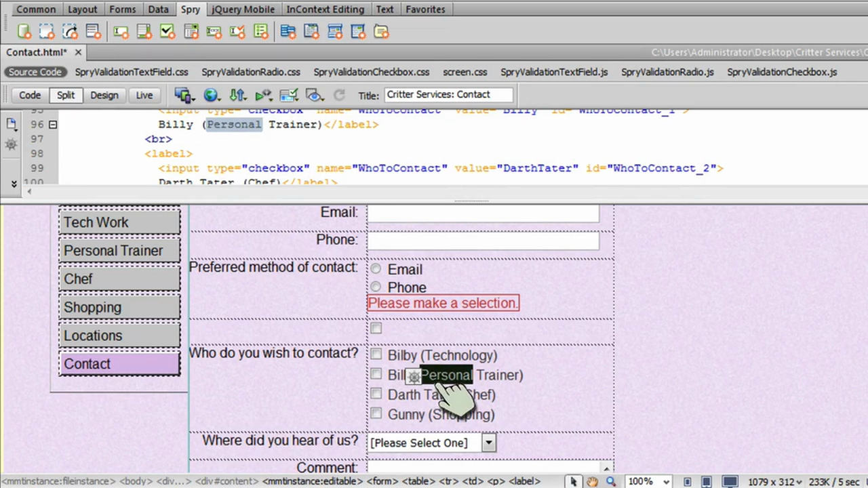Screen dimensions: 868x488
Task: Check the Gunny (Shopping) checkbox
Action: pyautogui.click(x=376, y=415)
